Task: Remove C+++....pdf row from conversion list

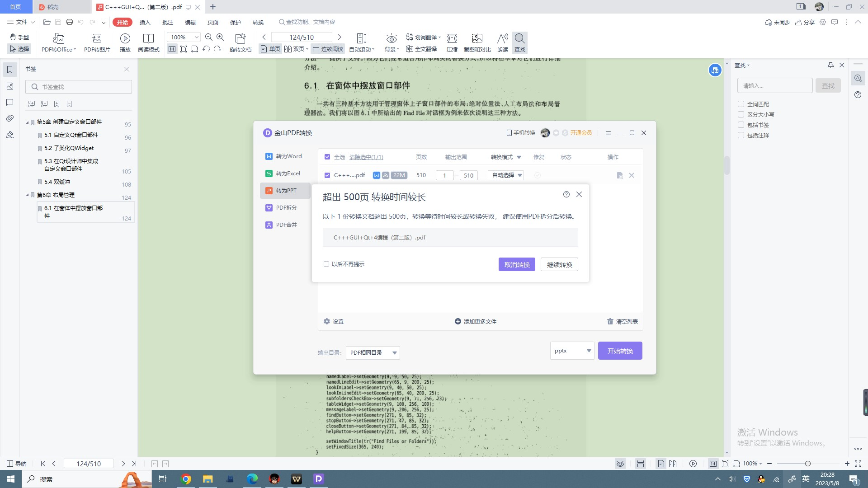Action: (x=632, y=175)
